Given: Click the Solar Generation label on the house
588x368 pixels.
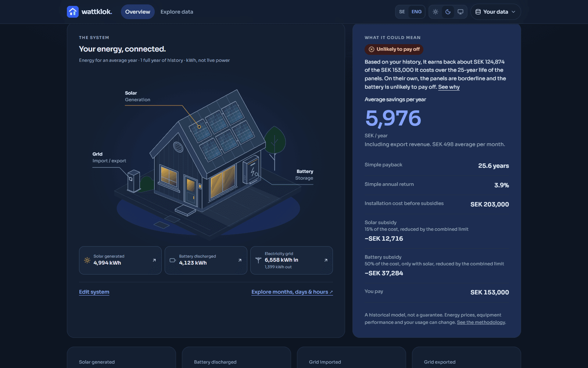Looking at the screenshot, I should pos(137,96).
